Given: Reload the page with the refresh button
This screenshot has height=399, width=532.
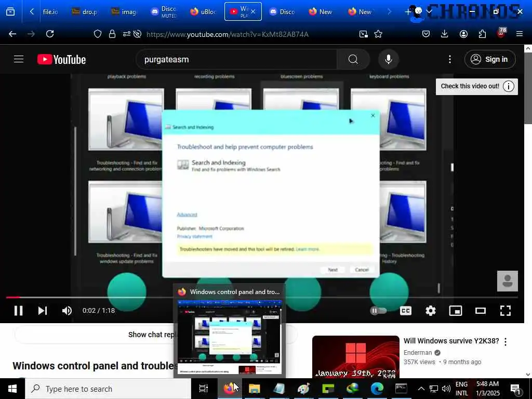Looking at the screenshot, I should click(50, 34).
